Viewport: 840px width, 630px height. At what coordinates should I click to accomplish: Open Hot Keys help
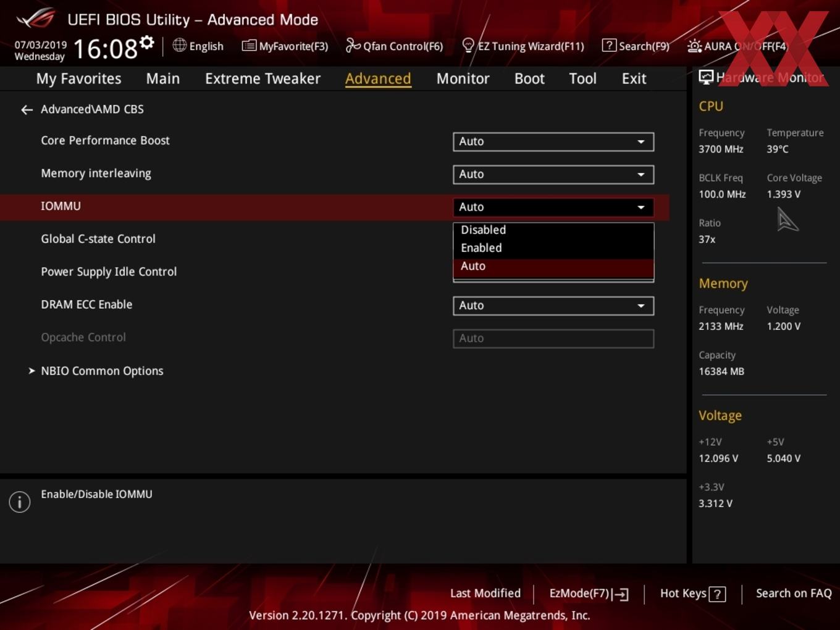(x=692, y=594)
